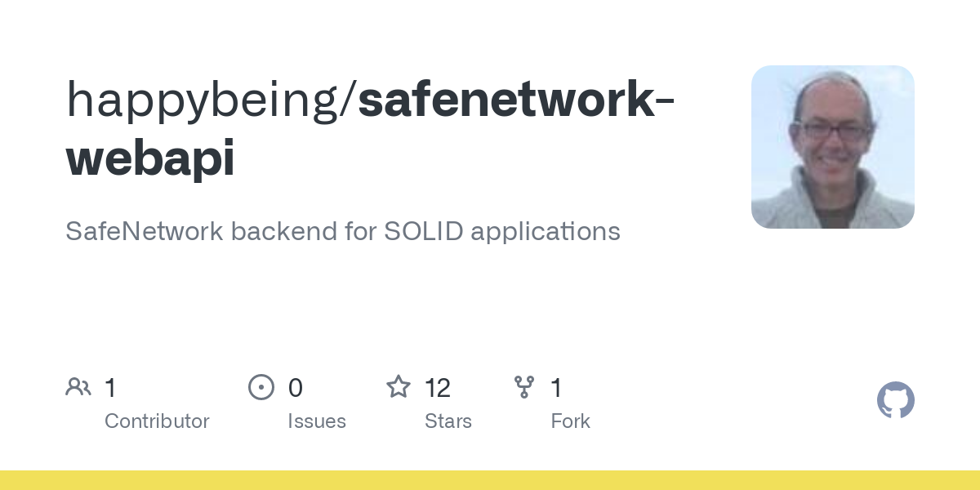Click the contributors people icon
The image size is (980, 490).
point(78,386)
